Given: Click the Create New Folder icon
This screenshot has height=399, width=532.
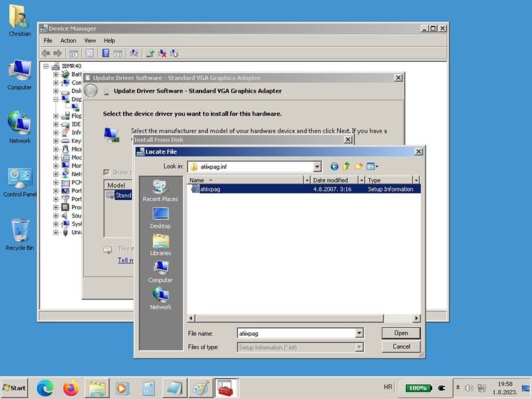Looking at the screenshot, I should coord(358,166).
